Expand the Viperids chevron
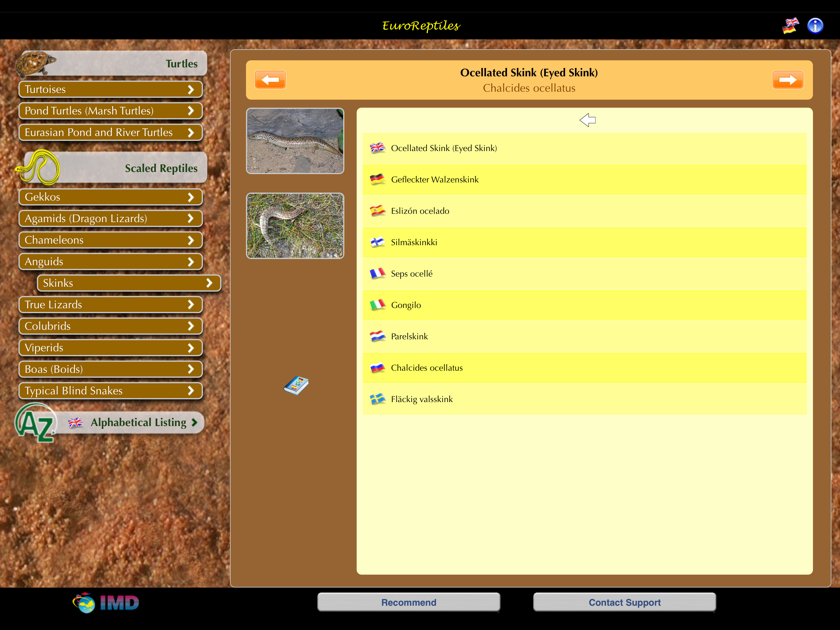Image resolution: width=840 pixels, height=630 pixels. point(191,348)
